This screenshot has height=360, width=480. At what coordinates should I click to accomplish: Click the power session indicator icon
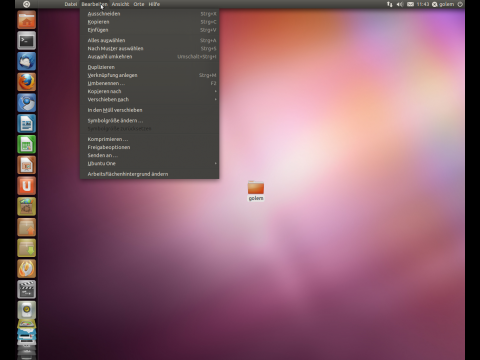click(x=460, y=4)
